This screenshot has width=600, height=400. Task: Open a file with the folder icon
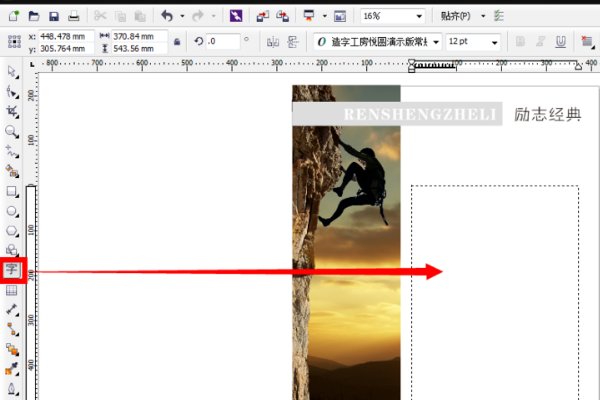coord(33,17)
